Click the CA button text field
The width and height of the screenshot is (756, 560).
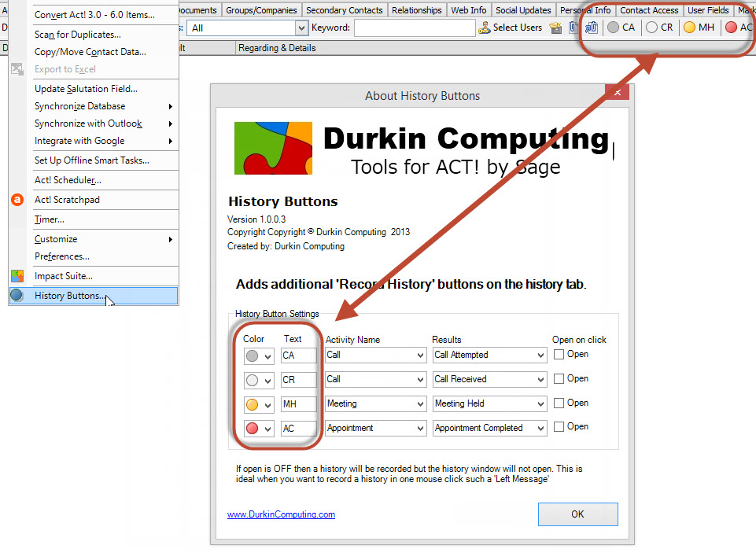(x=298, y=356)
